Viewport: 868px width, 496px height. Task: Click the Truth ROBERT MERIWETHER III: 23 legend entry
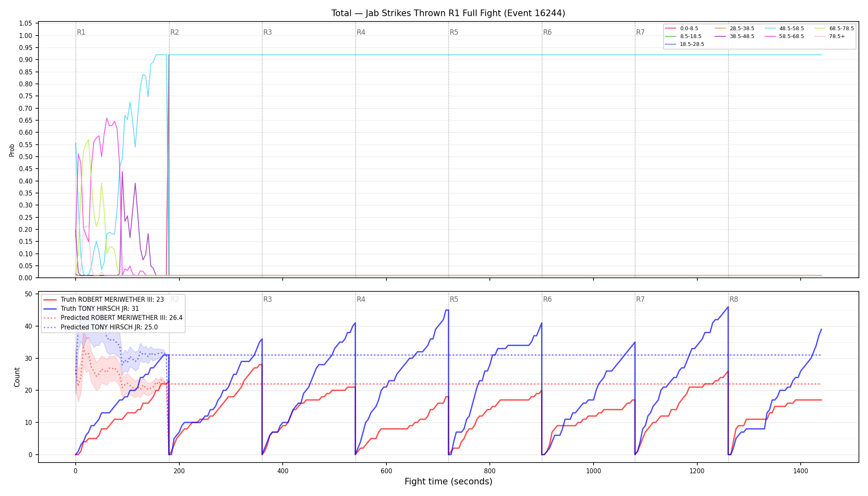click(x=104, y=300)
